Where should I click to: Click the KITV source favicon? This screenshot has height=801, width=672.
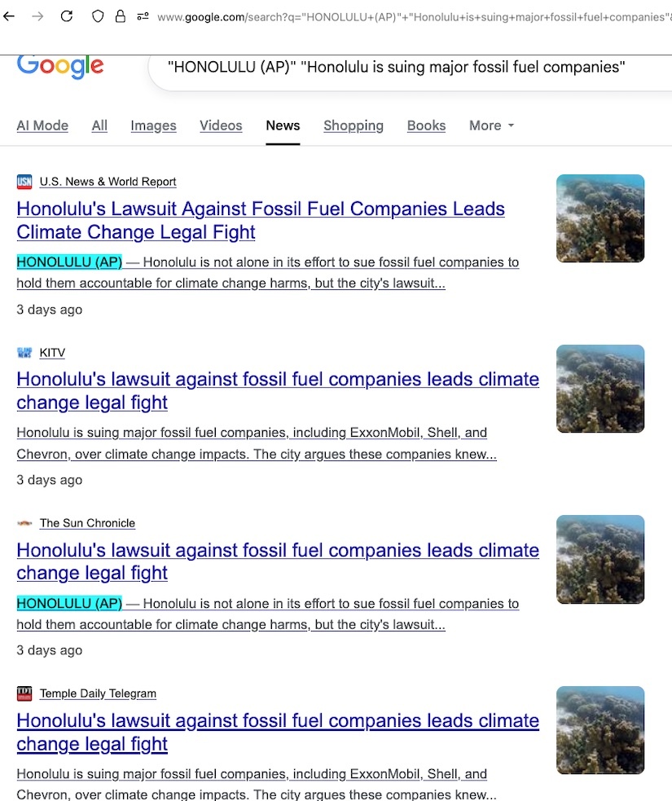click(24, 353)
